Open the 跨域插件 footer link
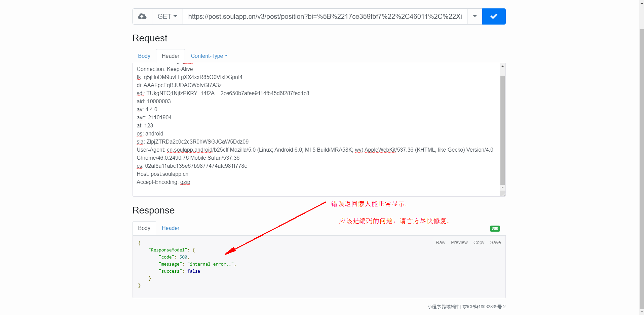The height and width of the screenshot is (315, 644). tap(450, 307)
